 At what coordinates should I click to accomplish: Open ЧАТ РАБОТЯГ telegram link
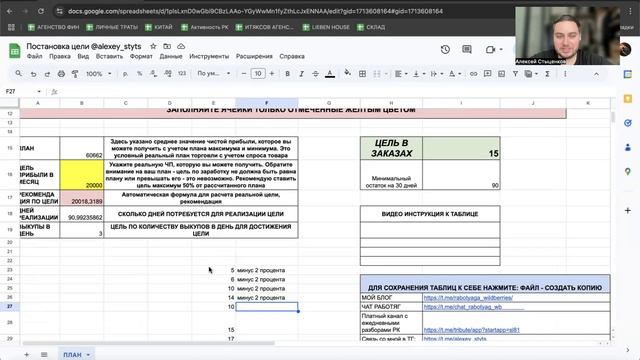pos(463,307)
